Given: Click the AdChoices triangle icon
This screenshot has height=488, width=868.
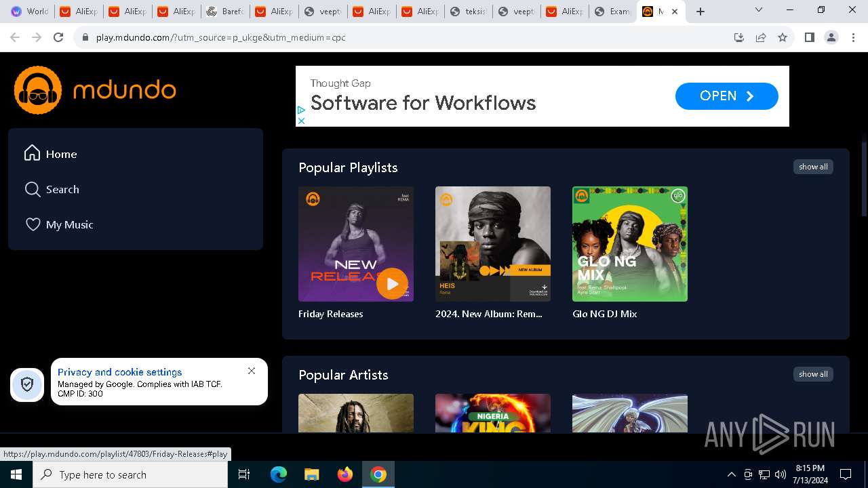Looking at the screenshot, I should coord(301,110).
